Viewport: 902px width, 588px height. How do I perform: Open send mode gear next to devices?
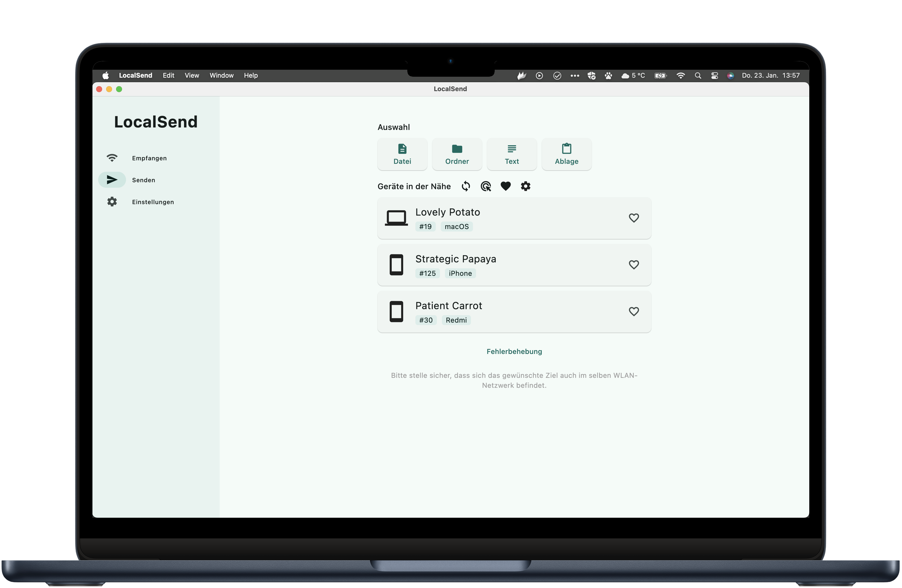tap(525, 186)
